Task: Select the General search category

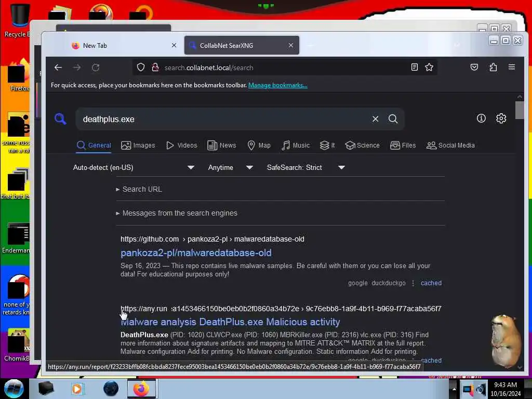Action: pyautogui.click(x=94, y=145)
